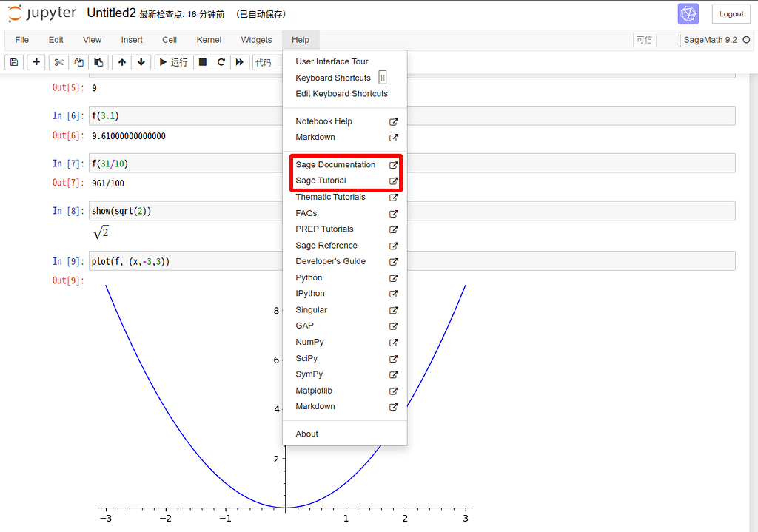Click the Out[9] output prompt

click(x=68, y=280)
